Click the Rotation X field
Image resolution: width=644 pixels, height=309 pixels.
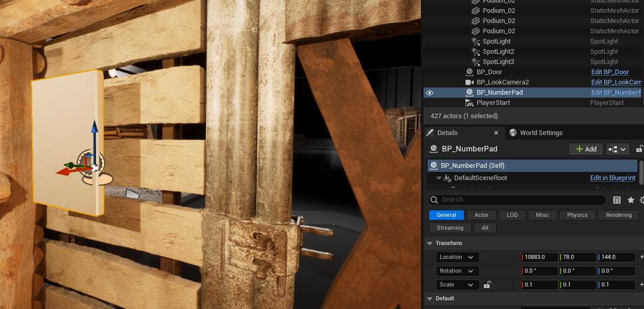point(539,271)
